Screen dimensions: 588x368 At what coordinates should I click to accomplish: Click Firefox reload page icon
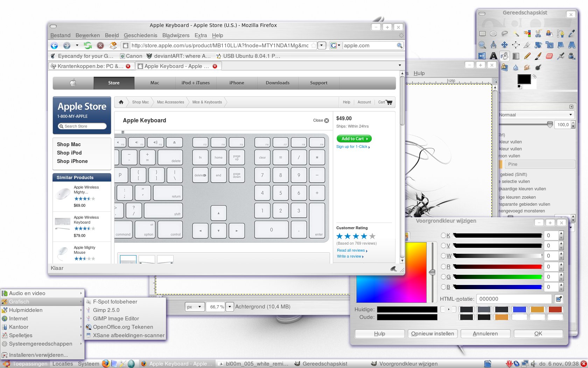point(87,46)
